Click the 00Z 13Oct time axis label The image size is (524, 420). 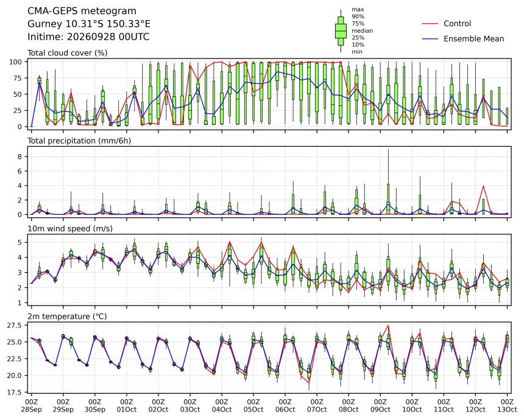[x=508, y=405]
